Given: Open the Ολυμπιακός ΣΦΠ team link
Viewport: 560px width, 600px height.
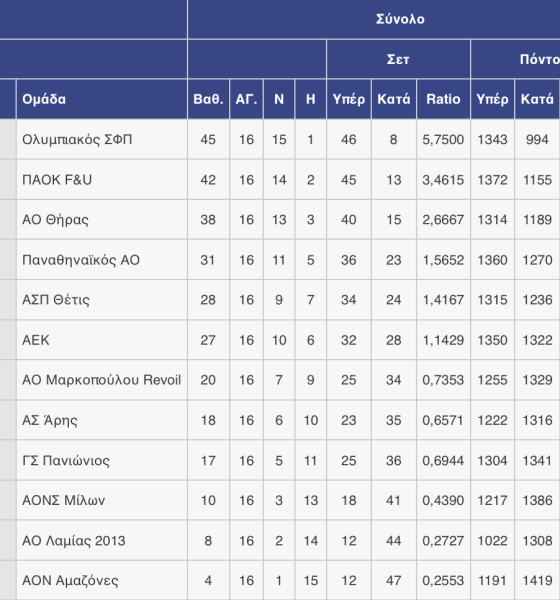Looking at the screenshot, I should click(77, 139).
